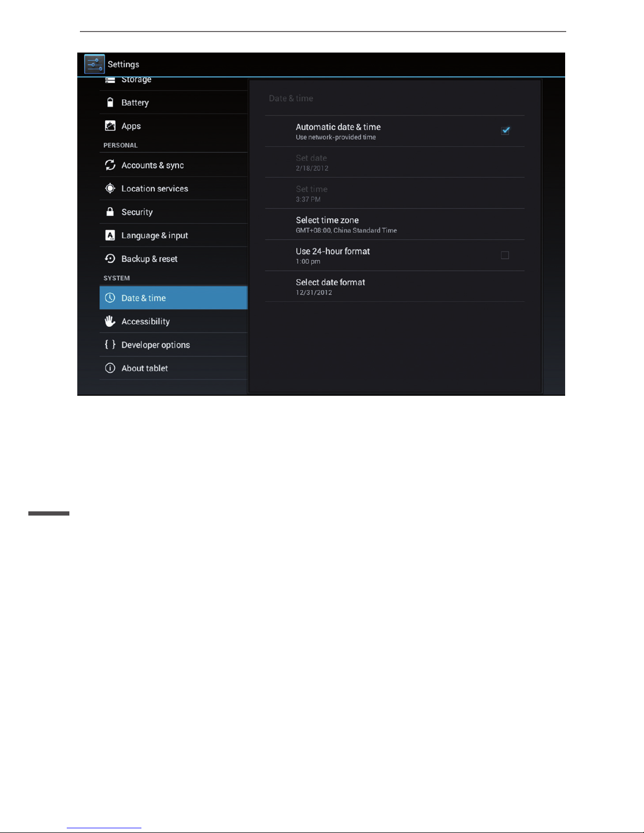The width and height of the screenshot is (644, 833).
Task: Tap the Location services target icon
Action: [110, 188]
